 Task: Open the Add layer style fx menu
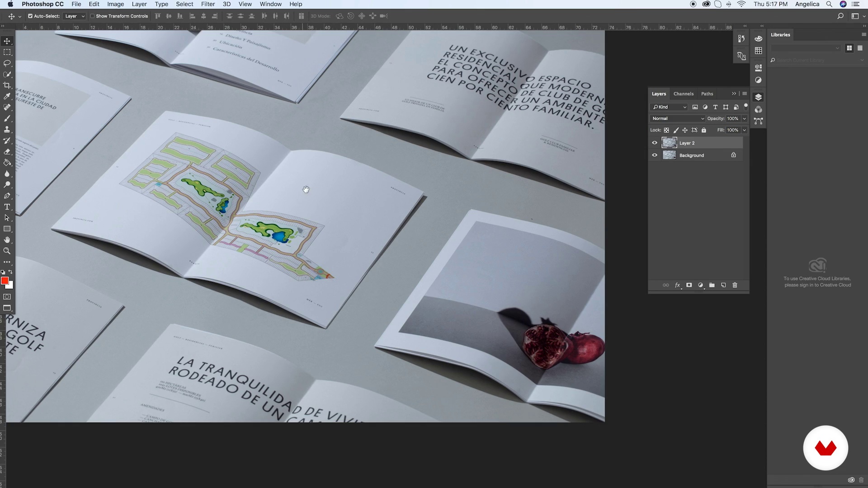(677, 285)
